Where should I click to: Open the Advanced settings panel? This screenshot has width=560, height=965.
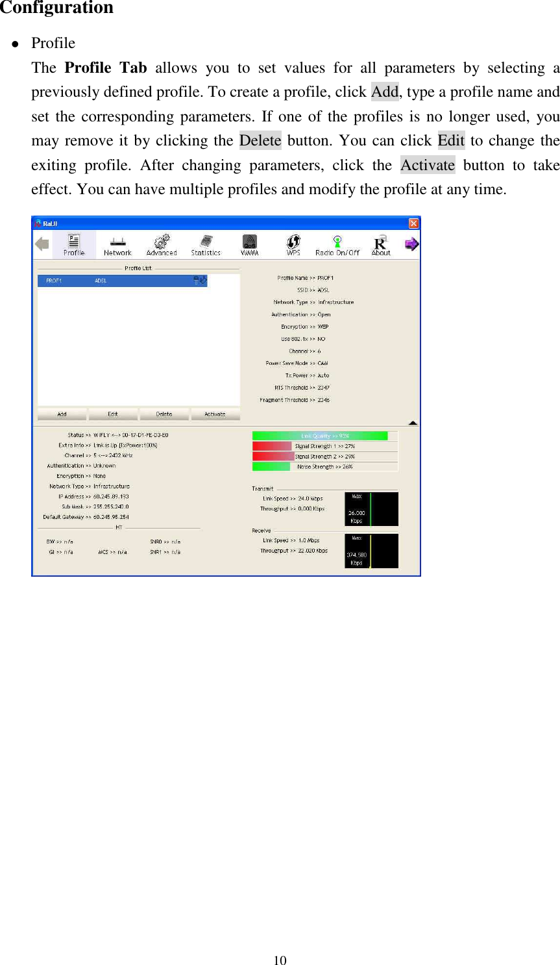pyautogui.click(x=162, y=245)
